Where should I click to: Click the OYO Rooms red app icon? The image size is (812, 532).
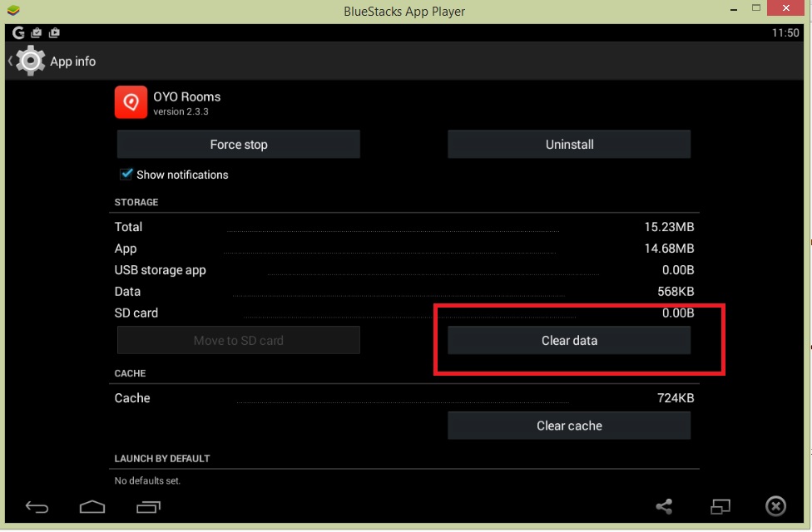131,102
